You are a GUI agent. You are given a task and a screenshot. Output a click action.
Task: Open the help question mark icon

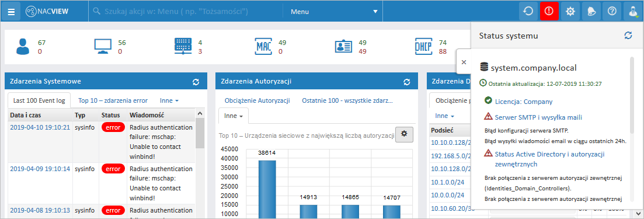[x=612, y=12]
